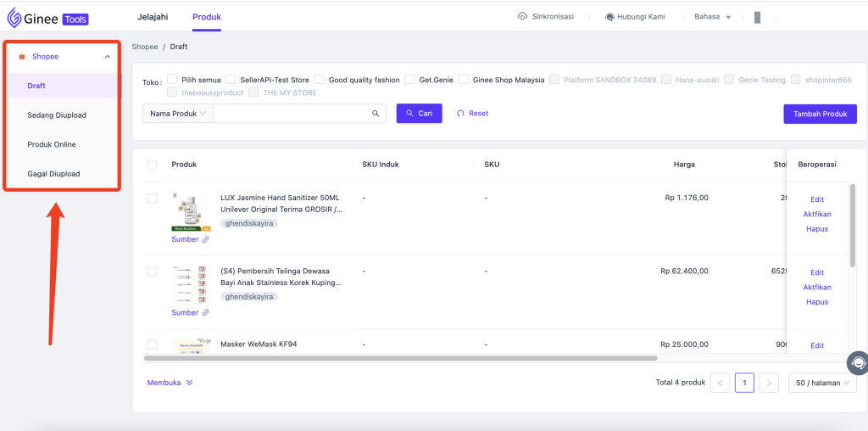Select page number 1 in pagination

(744, 383)
